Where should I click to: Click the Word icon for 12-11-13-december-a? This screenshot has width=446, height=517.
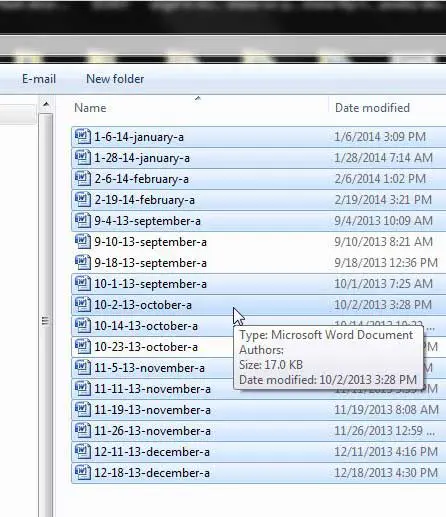(83, 452)
